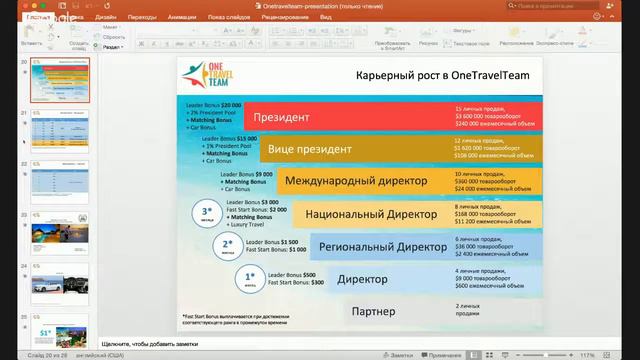Click the Сбросить reset button
Screen dimensions: 640x360
tap(109, 37)
